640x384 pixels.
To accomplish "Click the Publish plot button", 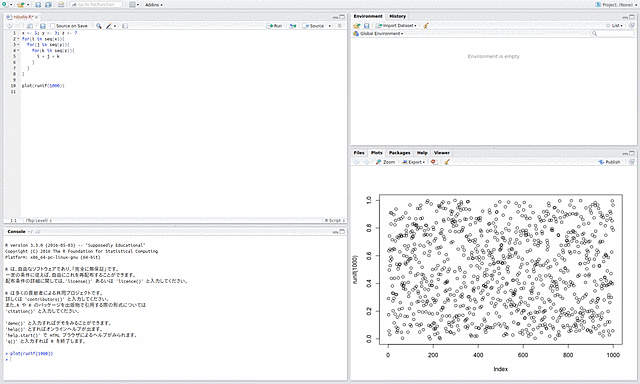I will 609,162.
